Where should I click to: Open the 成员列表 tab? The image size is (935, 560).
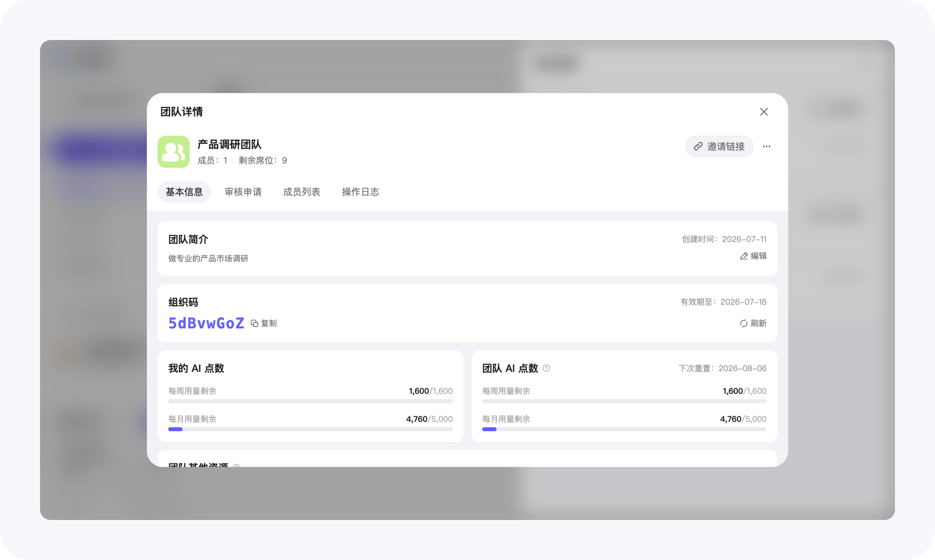coord(302,192)
